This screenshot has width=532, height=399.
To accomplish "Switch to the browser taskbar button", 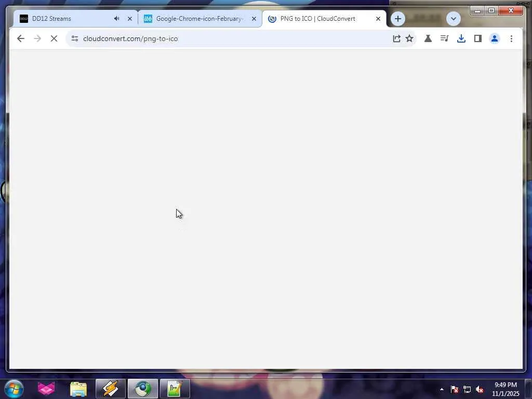I will point(143,389).
